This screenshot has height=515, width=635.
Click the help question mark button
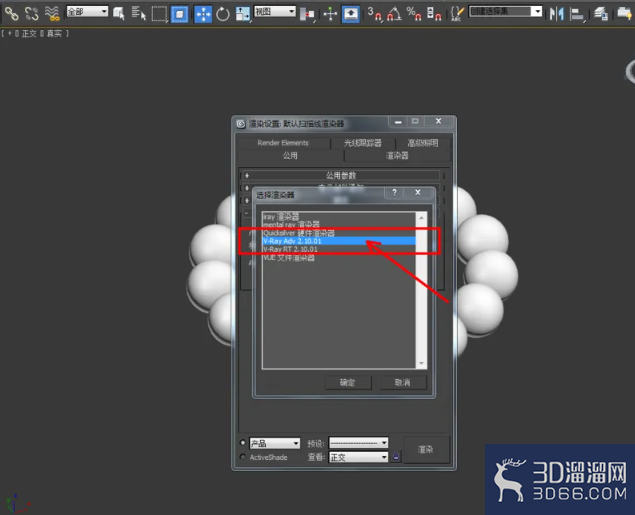click(x=394, y=192)
